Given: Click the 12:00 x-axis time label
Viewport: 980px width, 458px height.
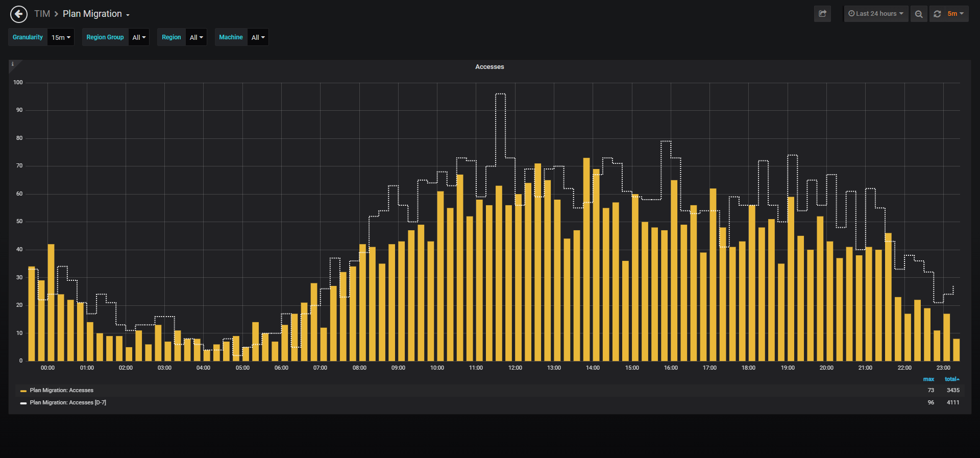Looking at the screenshot, I should (x=515, y=368).
